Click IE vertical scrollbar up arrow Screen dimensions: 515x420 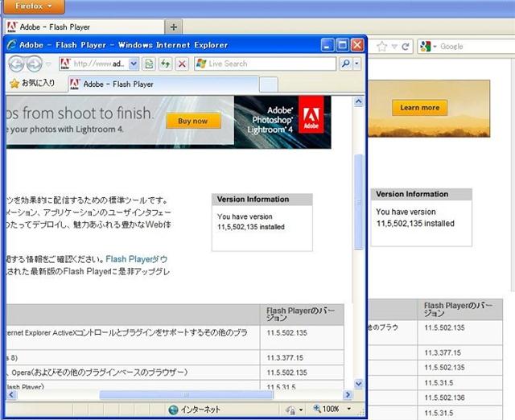tap(359, 101)
